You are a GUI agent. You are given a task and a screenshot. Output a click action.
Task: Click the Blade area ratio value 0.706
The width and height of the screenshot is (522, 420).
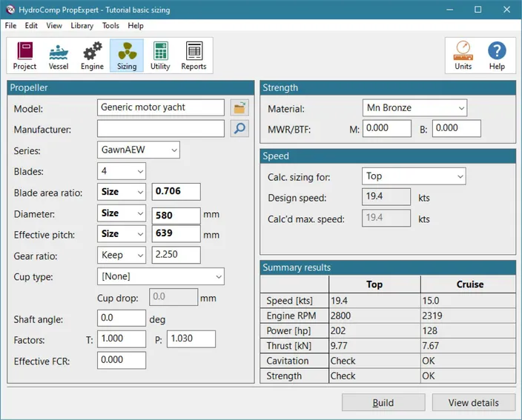176,192
